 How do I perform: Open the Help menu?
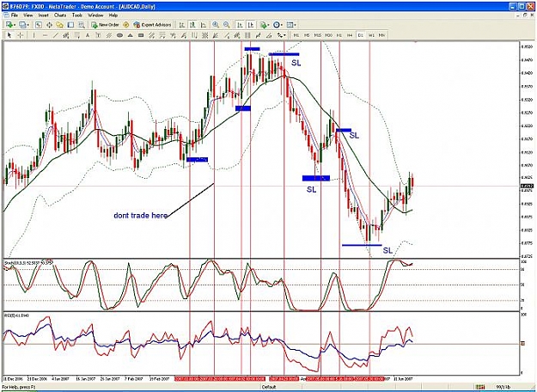point(113,15)
